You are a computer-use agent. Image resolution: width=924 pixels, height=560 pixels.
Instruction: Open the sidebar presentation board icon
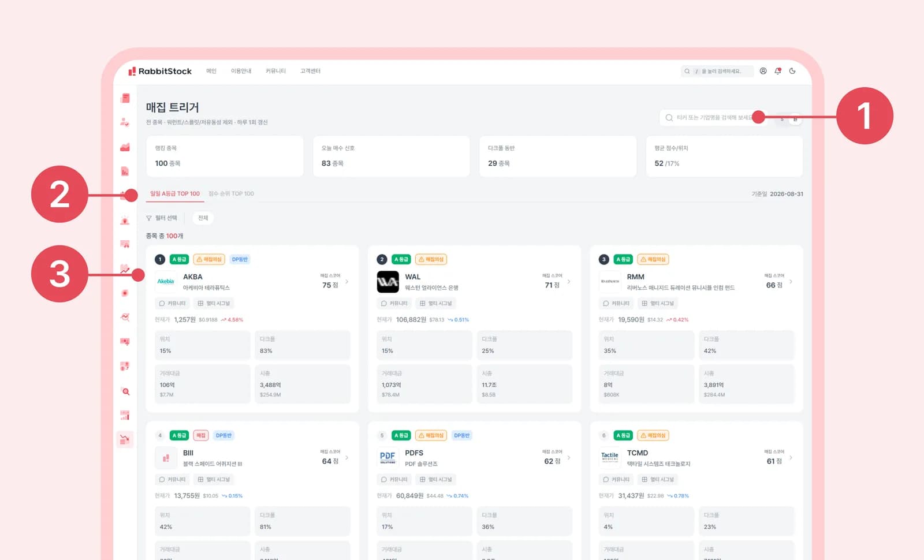point(125,244)
